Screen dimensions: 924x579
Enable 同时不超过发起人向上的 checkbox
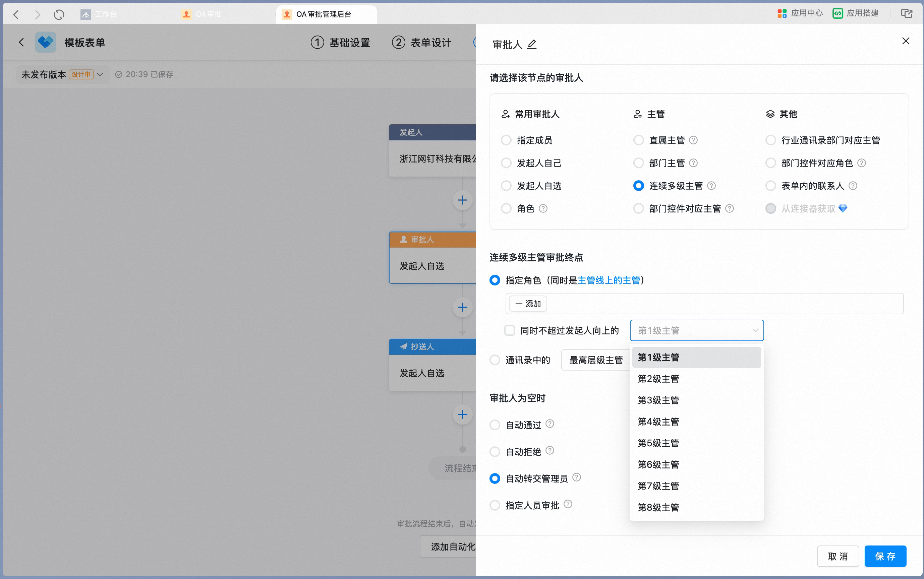pos(509,330)
